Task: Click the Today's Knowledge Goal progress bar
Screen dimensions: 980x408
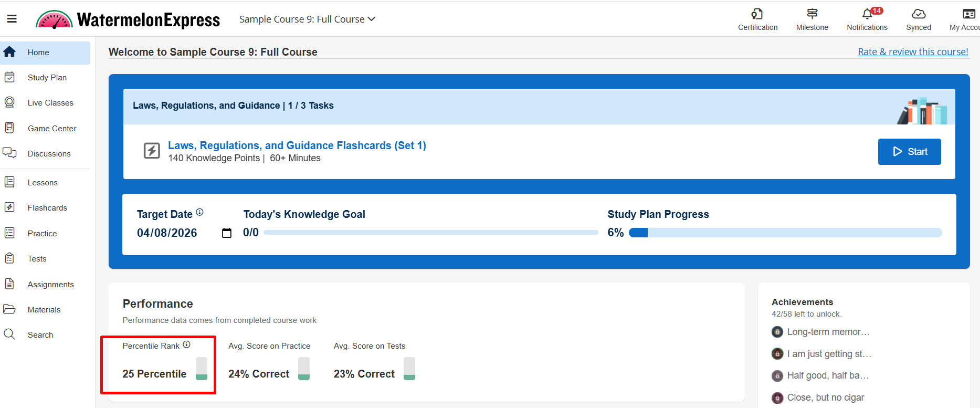Action: click(x=430, y=233)
